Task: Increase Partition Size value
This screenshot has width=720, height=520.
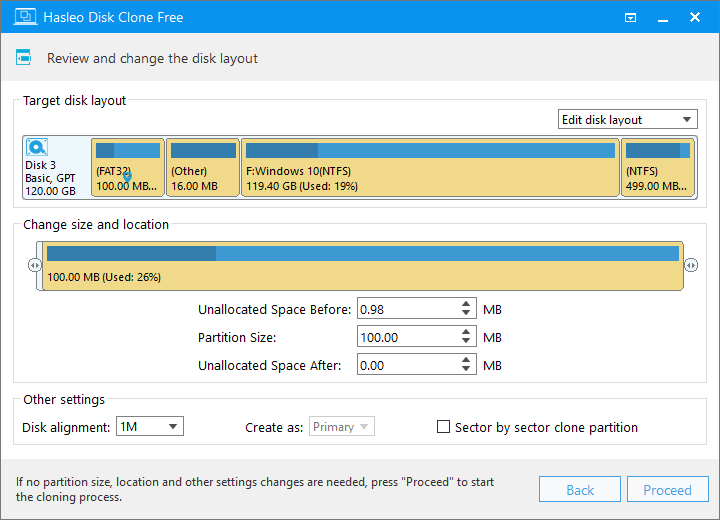Action: tap(466, 332)
